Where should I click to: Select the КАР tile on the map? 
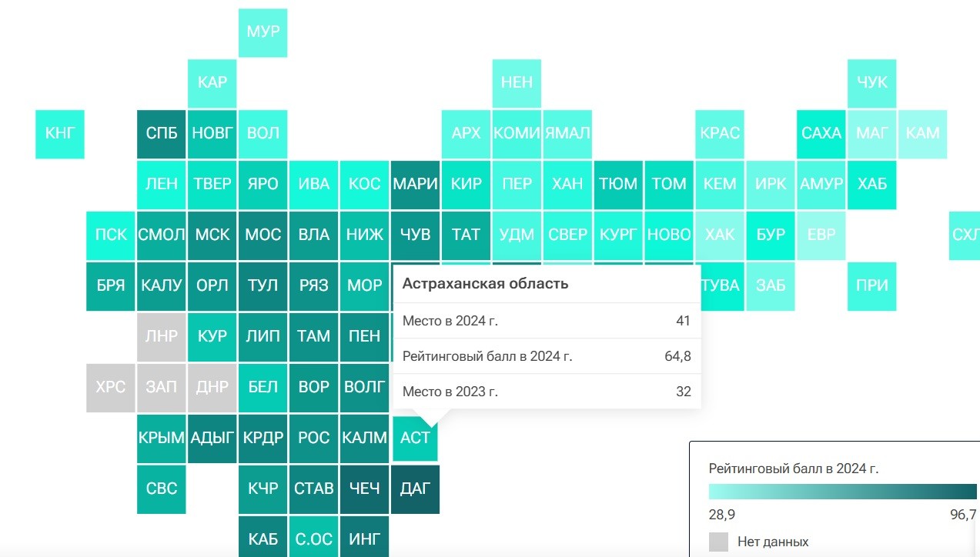pyautogui.click(x=212, y=82)
